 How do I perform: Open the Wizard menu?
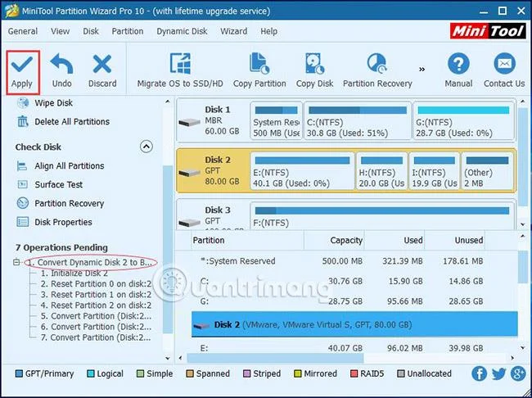(x=234, y=31)
